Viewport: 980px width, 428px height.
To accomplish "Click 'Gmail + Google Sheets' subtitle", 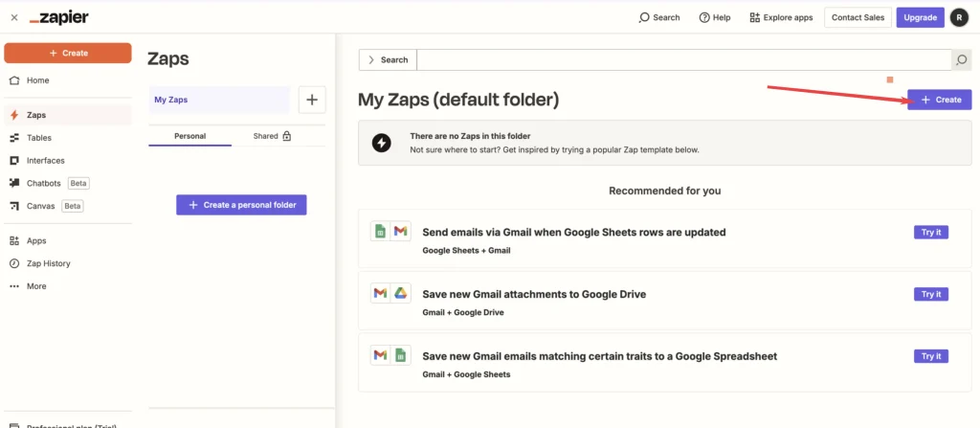I will pos(466,374).
